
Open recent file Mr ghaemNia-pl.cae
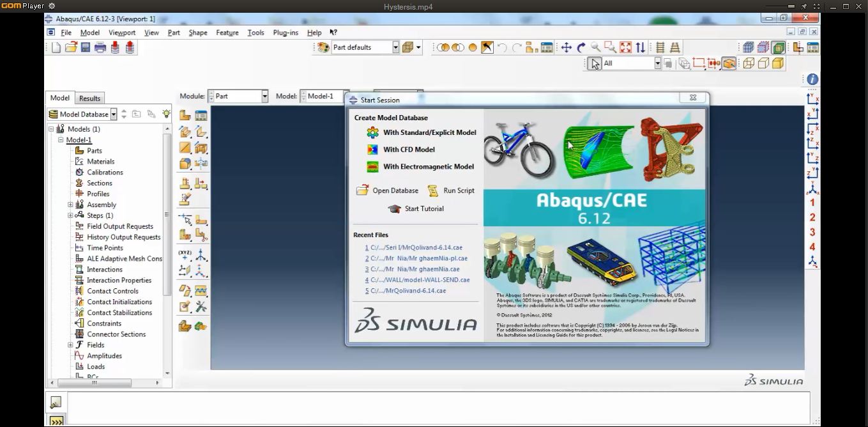(x=416, y=258)
